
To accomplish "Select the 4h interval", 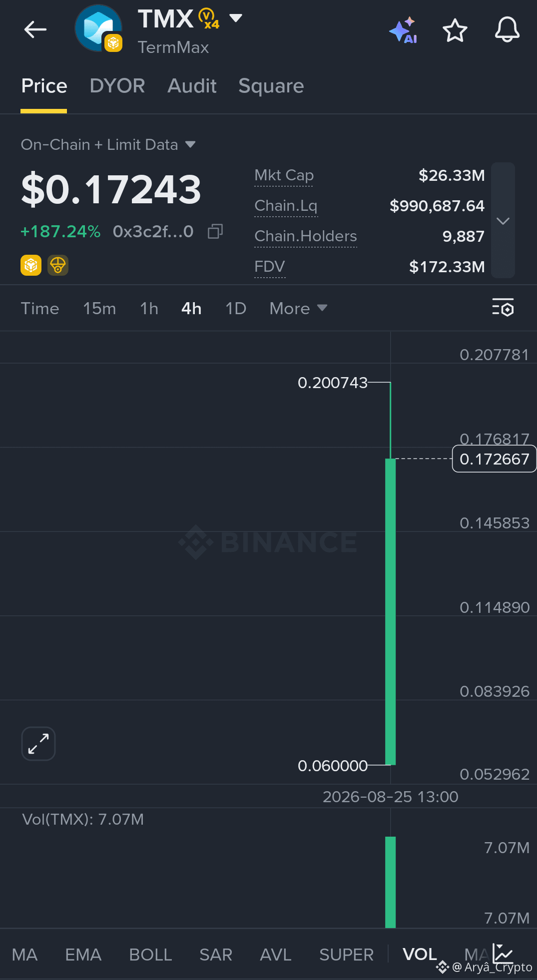I will click(191, 309).
